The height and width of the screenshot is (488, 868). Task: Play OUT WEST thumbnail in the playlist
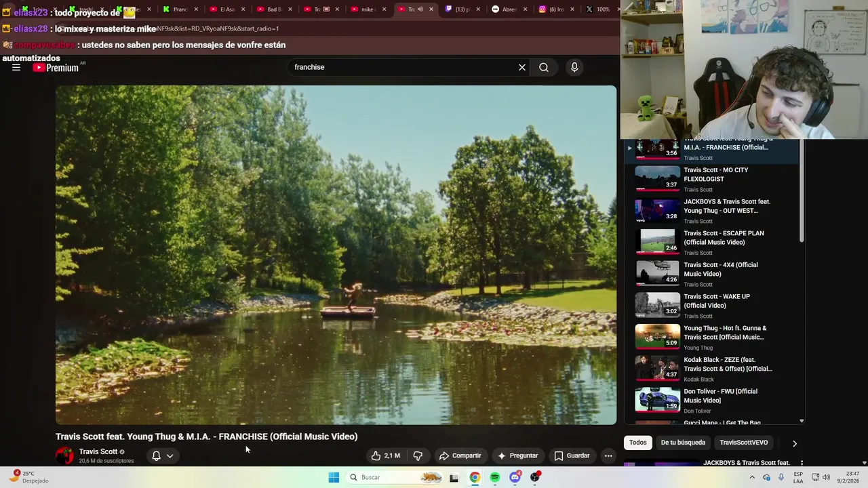657,210
